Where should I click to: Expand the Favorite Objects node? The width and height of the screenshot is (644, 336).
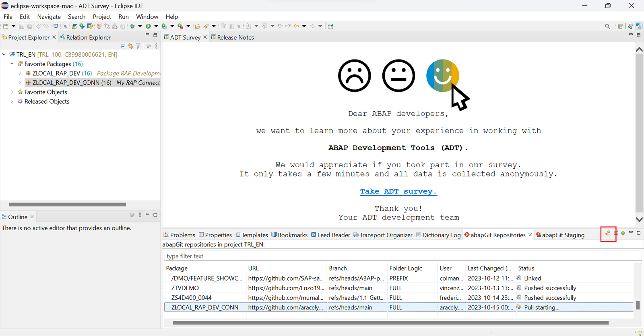coord(12,92)
